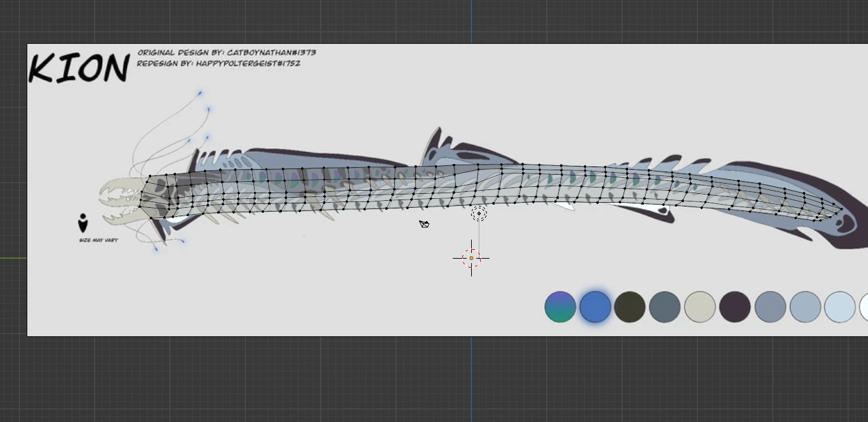Pick the purple-to-green gradient swatch
The height and width of the screenshot is (422, 868).
(x=560, y=307)
